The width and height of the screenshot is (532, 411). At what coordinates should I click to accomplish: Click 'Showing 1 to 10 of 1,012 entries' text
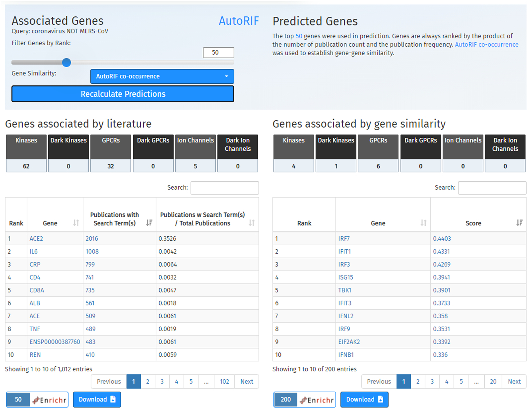click(49, 369)
